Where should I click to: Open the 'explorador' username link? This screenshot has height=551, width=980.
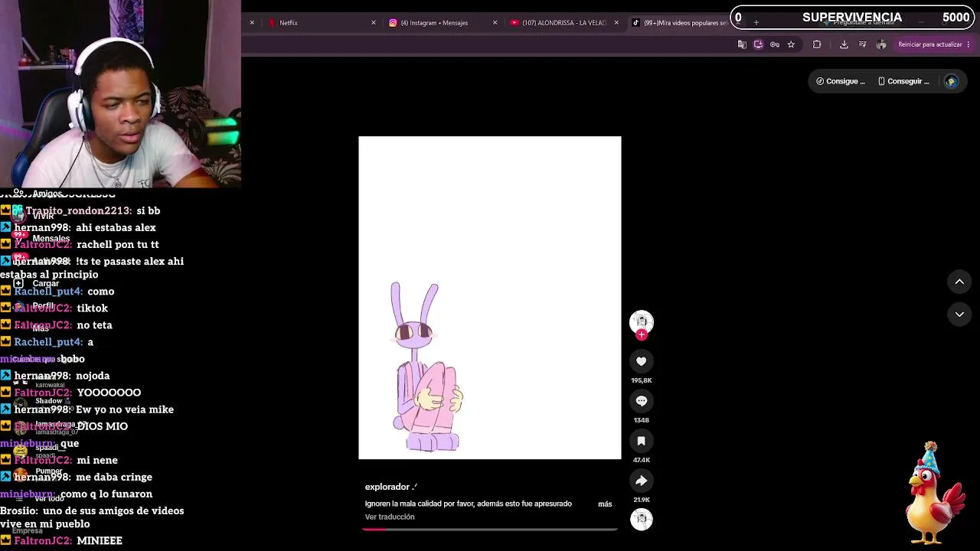390,487
